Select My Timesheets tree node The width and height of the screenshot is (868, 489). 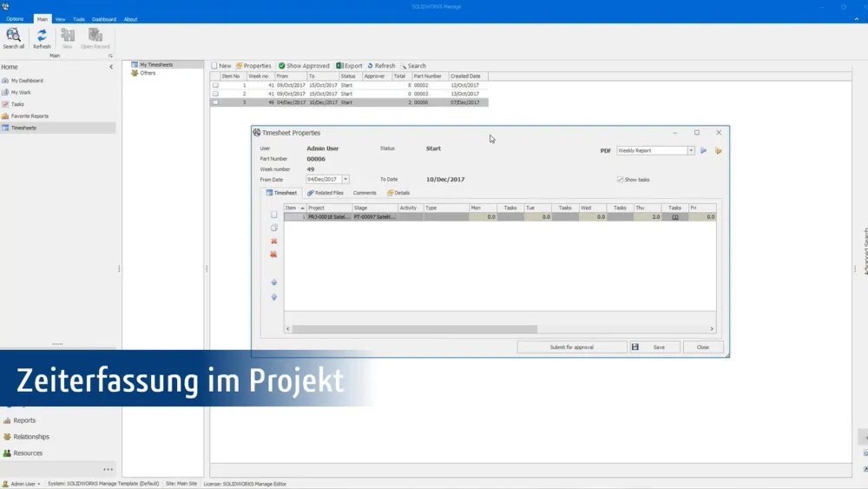click(x=156, y=65)
